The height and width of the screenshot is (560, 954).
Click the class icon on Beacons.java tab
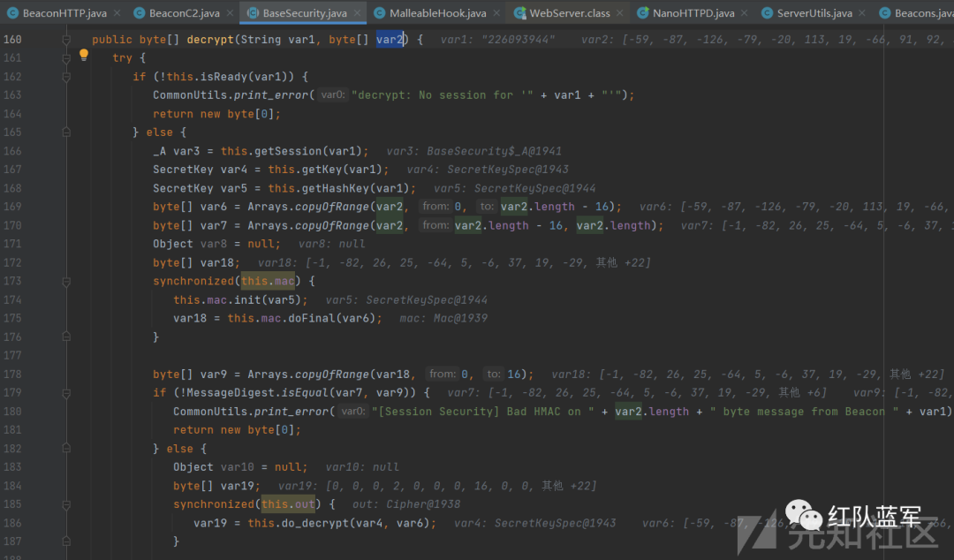pos(884,12)
